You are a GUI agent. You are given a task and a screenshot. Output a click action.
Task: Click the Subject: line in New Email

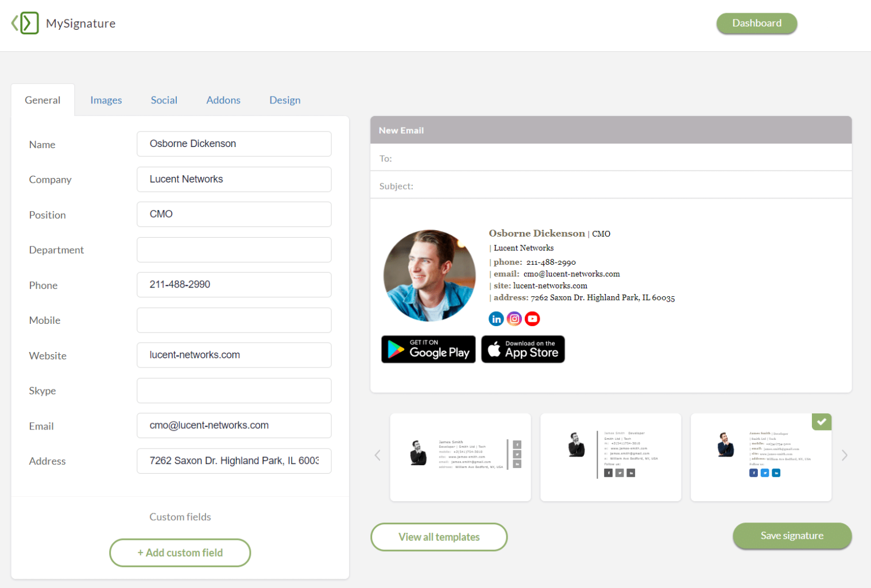click(611, 185)
